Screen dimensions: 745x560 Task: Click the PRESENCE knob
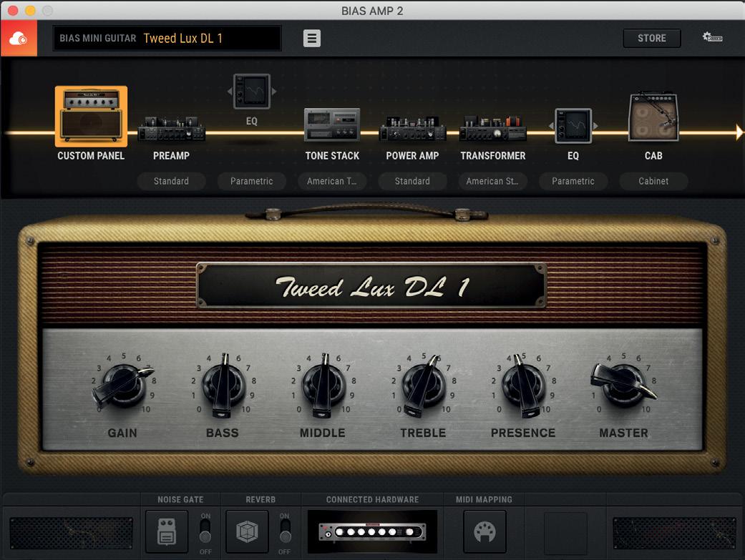click(524, 385)
